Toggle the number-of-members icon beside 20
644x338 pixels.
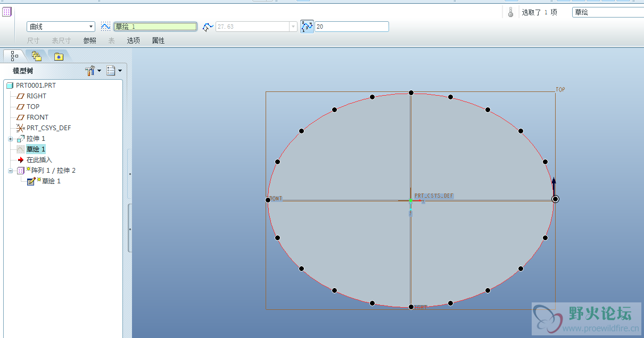307,27
